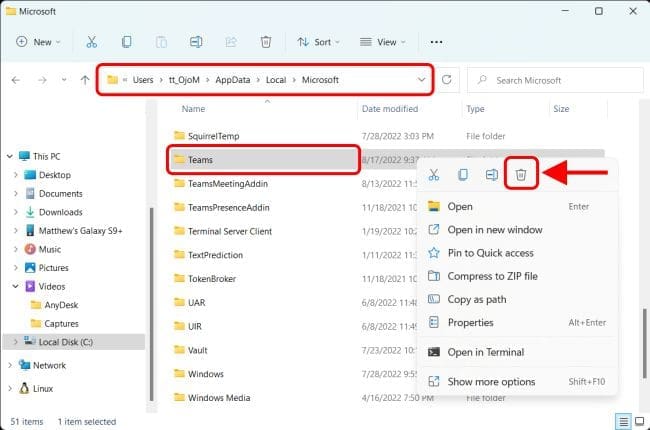Click the Rename icon in context menu
This screenshot has width=650, height=430.
click(x=492, y=175)
